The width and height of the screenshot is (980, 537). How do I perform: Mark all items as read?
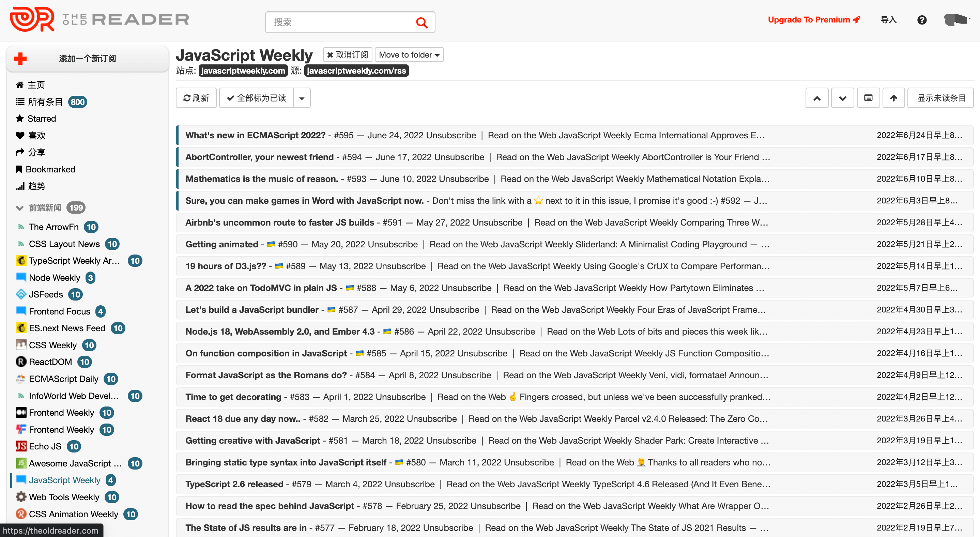257,98
